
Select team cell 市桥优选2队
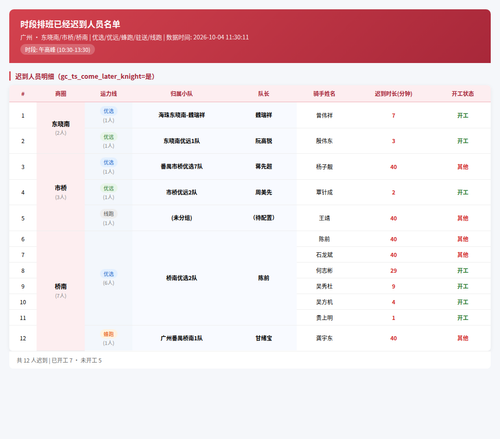pos(181,192)
